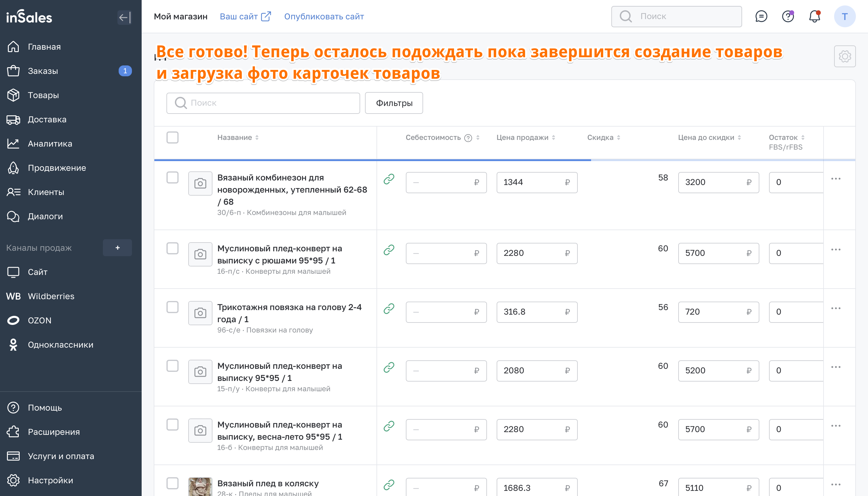Click the Фильтры button
The image size is (868, 496).
click(x=394, y=103)
